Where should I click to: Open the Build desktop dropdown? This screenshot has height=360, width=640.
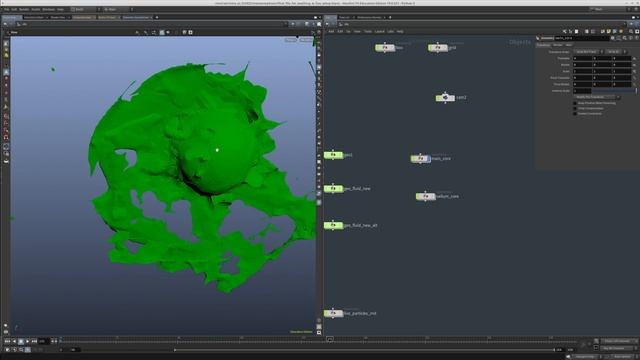coord(86,9)
